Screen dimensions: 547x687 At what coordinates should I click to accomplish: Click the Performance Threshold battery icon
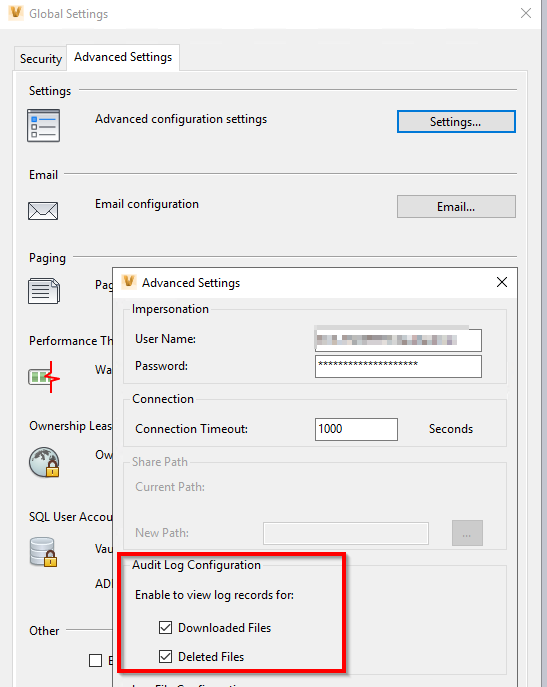(44, 377)
